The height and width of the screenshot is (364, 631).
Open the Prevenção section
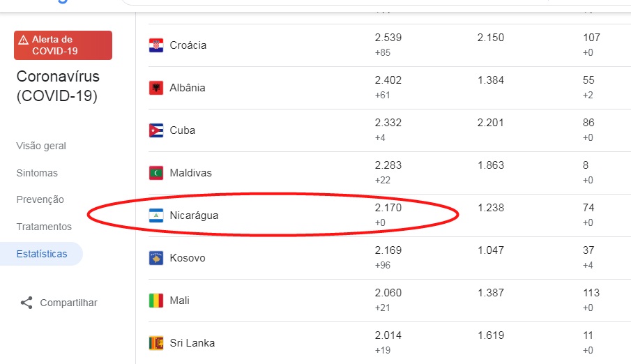40,199
